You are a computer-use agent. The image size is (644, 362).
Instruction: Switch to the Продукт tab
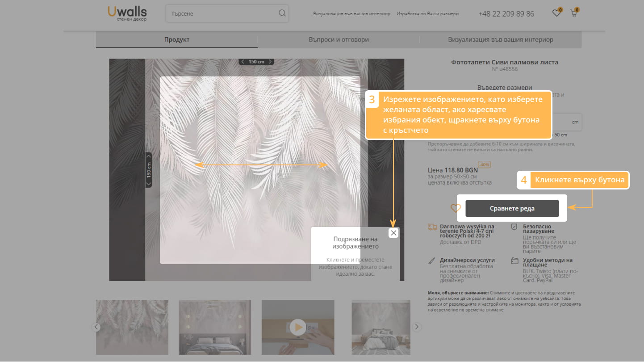point(177,40)
